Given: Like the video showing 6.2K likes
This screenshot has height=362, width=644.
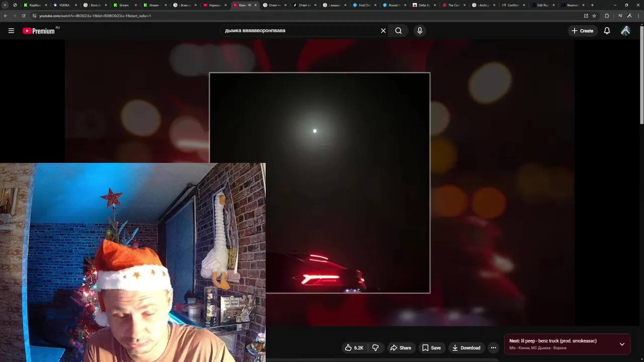Looking at the screenshot, I should click(x=354, y=348).
